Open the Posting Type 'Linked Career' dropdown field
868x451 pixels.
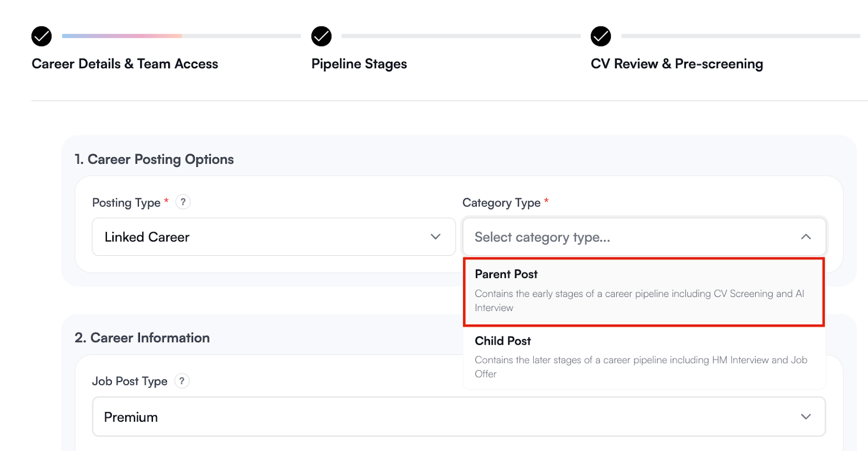[x=260, y=237]
